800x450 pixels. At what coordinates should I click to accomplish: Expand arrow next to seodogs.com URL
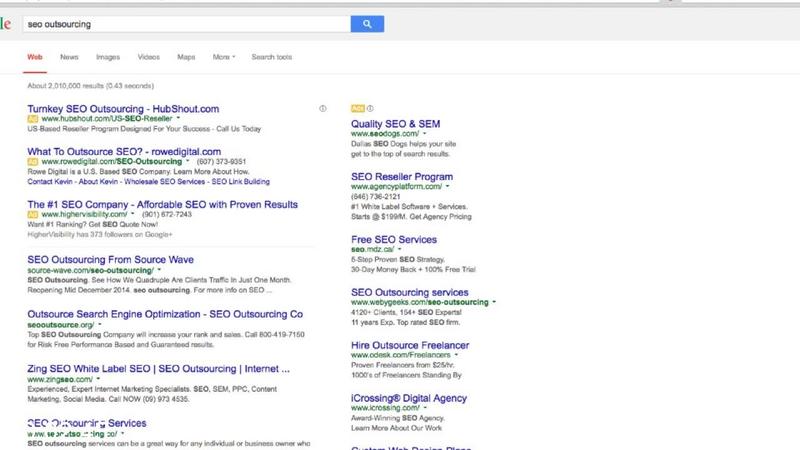tap(424, 134)
